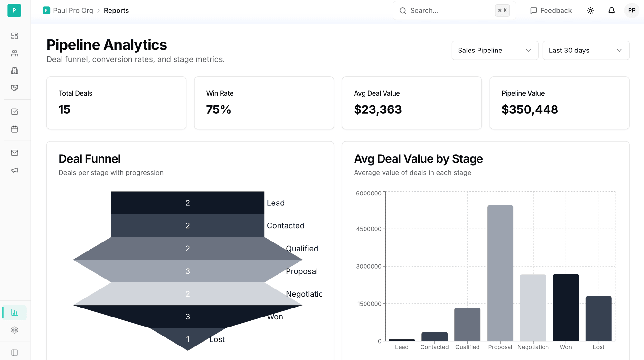
Task: Click the green P organization logo
Action: [x=14, y=11]
